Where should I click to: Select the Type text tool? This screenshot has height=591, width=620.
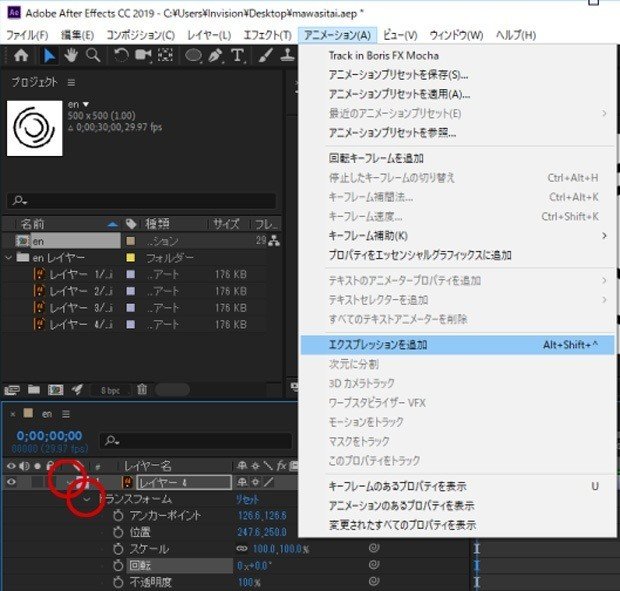pos(237,55)
